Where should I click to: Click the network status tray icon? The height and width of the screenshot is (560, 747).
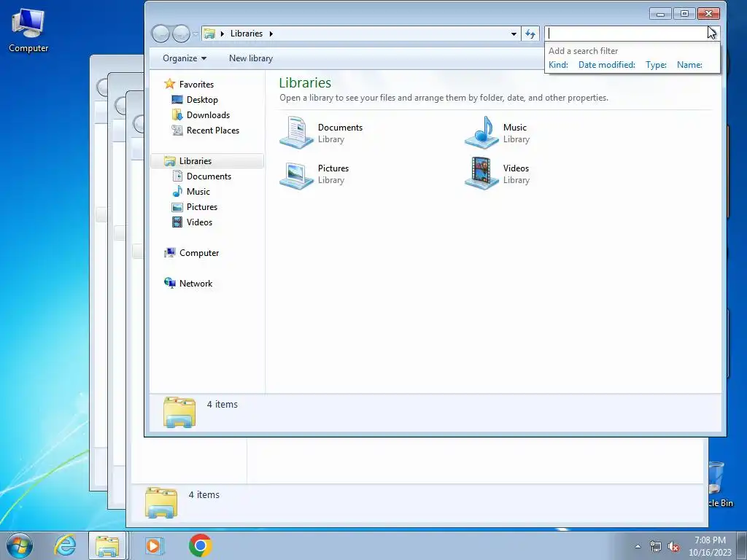tap(656, 547)
